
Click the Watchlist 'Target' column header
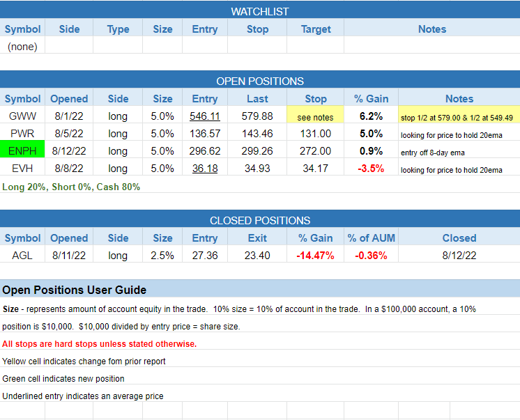click(x=315, y=29)
